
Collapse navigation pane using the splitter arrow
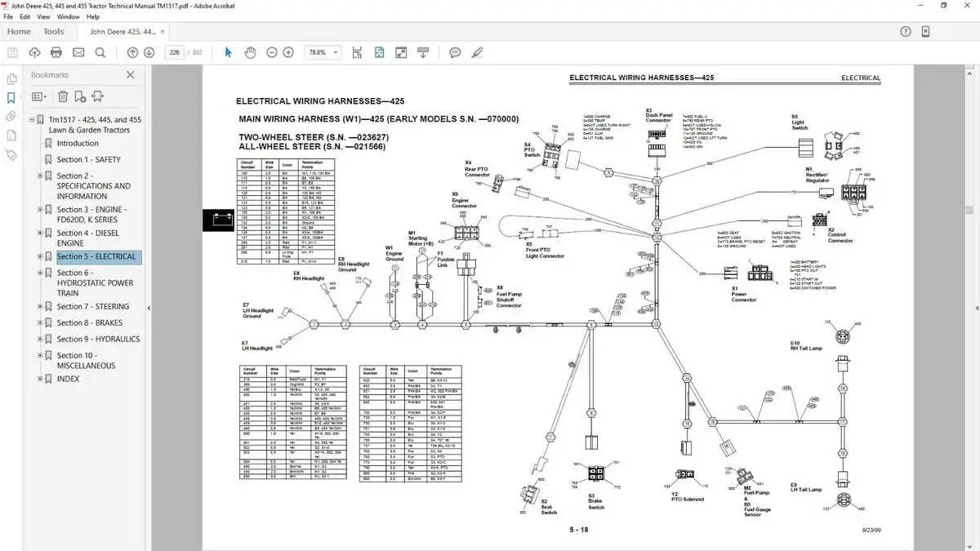click(149, 308)
